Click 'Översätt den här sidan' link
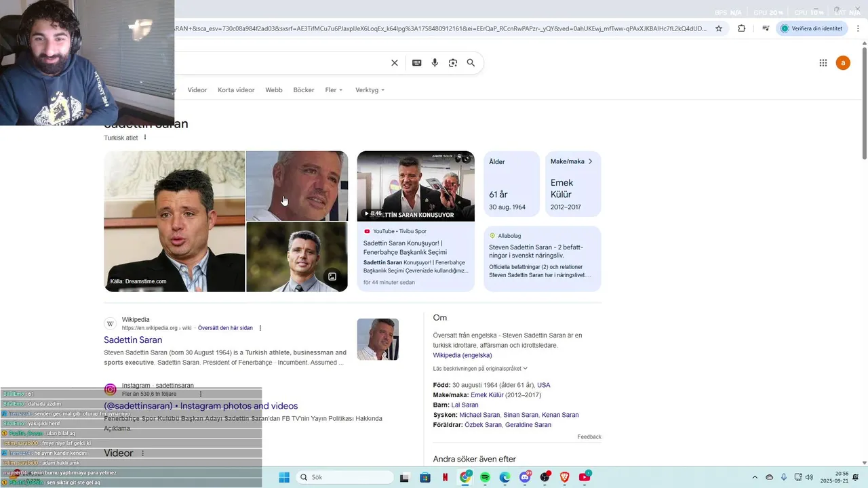The image size is (868, 488). pos(225,328)
